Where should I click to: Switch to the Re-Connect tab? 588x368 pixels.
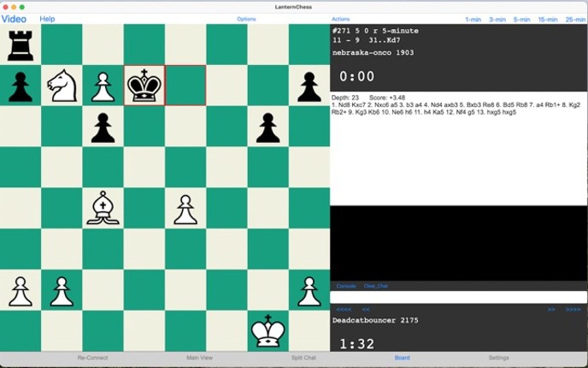click(92, 358)
